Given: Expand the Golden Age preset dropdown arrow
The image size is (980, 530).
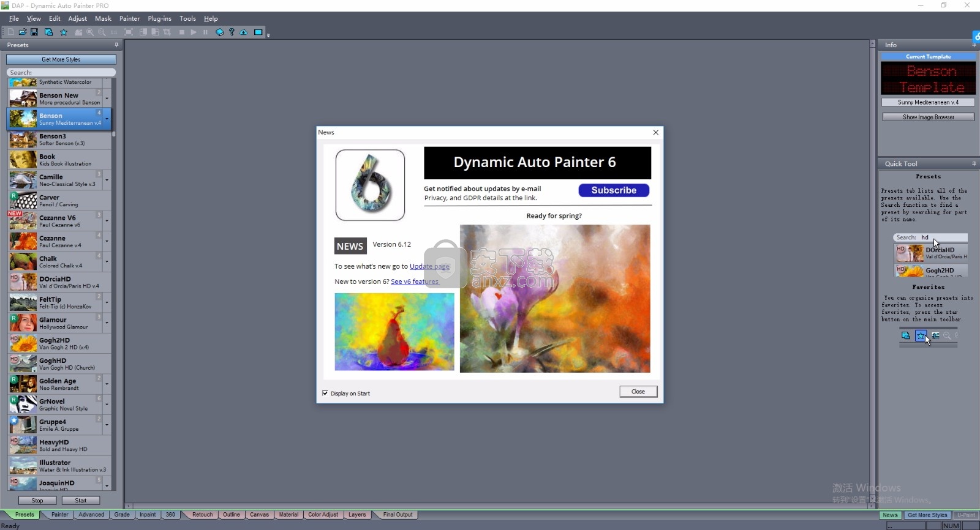Looking at the screenshot, I should tap(107, 384).
